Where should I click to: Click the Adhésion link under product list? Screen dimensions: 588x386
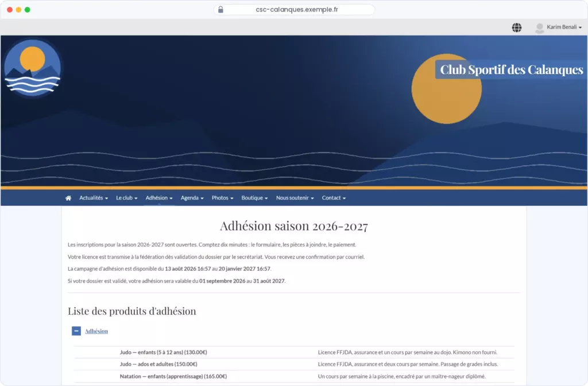point(96,331)
